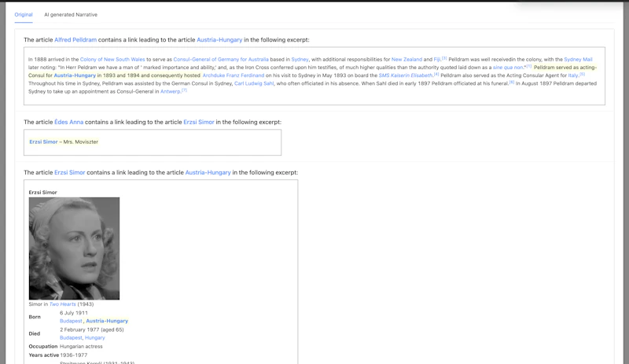
Task: Open Consul-General of Germany for Australia link
Action: (221, 60)
